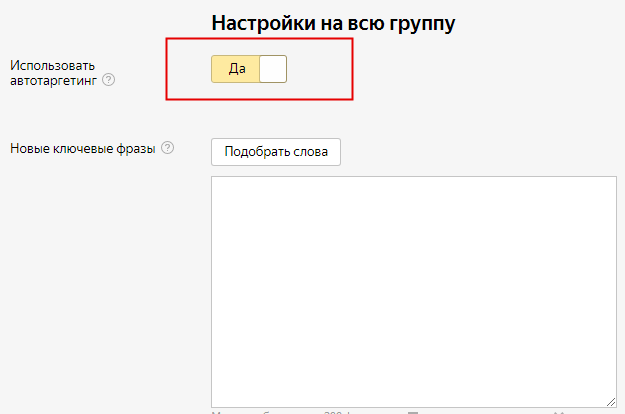625x414 pixels.
Task: Click the white knob of the autotargeting switch
Action: (272, 68)
